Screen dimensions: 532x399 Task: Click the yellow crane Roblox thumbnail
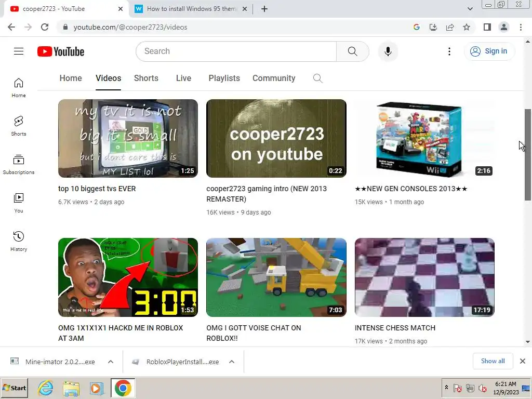pos(276,277)
